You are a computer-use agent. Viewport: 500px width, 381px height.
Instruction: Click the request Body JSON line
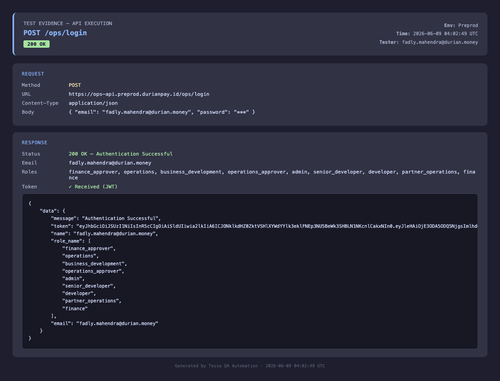point(162,112)
